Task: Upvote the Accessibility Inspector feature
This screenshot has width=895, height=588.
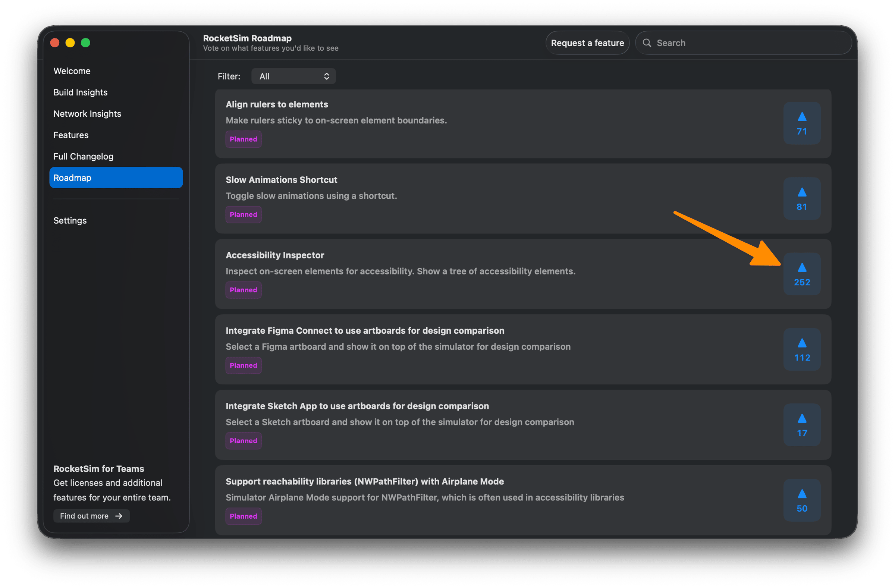Action: [x=802, y=274]
